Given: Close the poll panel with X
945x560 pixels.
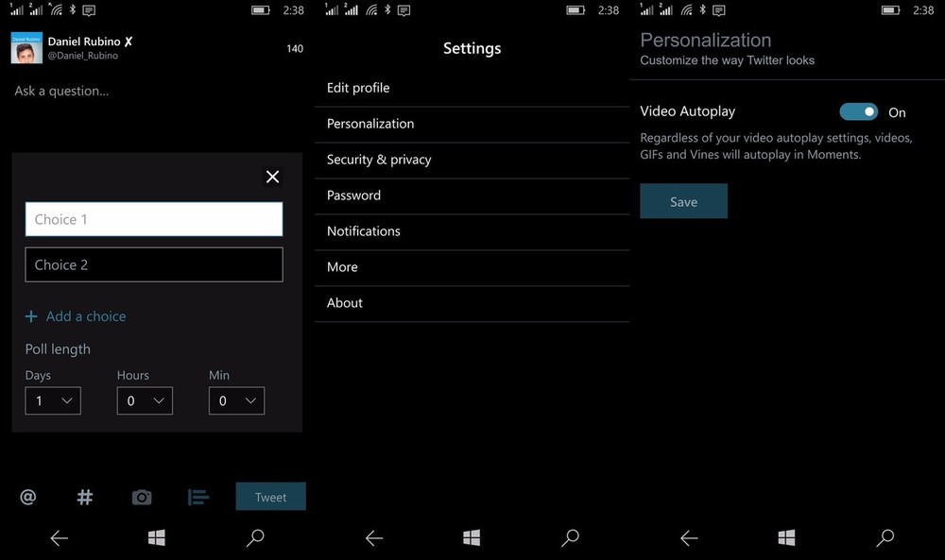Looking at the screenshot, I should coord(272,177).
